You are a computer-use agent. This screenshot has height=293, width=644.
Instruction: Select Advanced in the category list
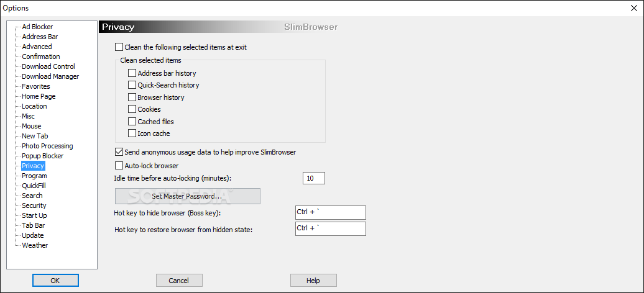point(37,47)
